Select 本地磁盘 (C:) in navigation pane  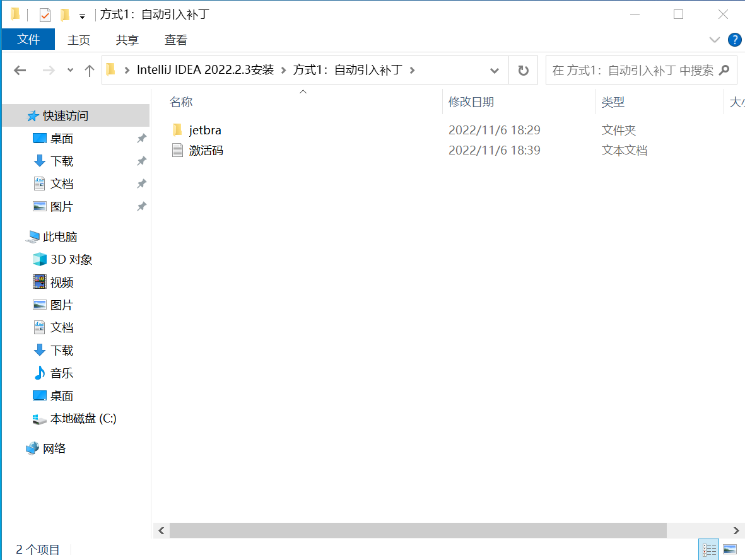tap(83, 419)
